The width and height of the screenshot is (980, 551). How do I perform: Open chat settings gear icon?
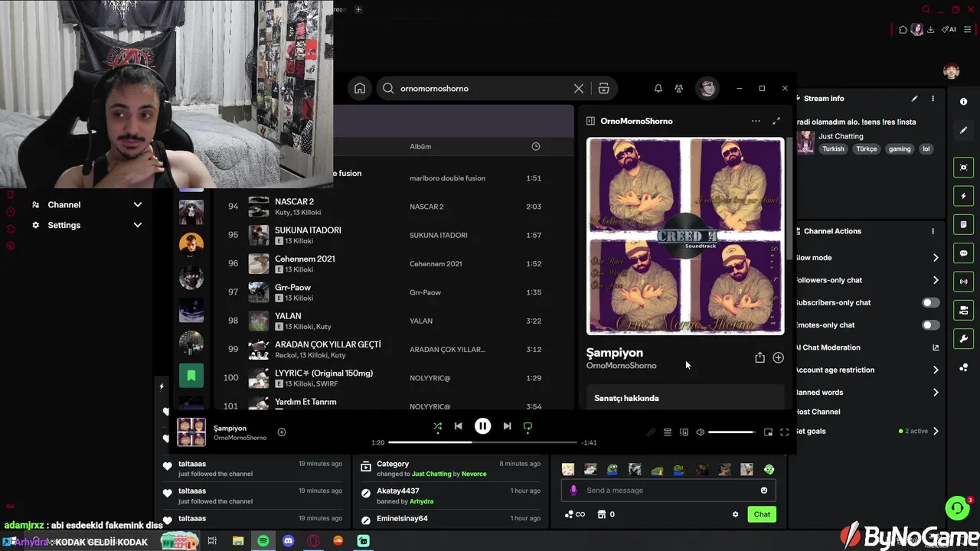click(736, 514)
